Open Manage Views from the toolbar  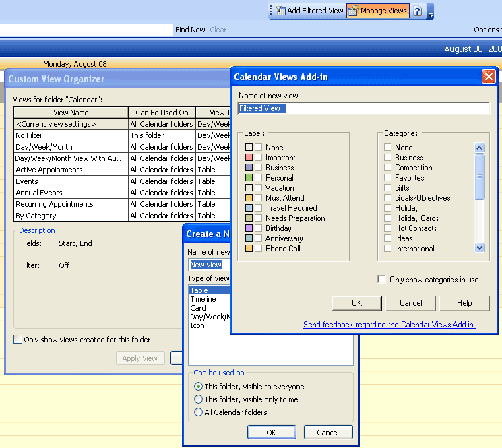click(x=377, y=11)
